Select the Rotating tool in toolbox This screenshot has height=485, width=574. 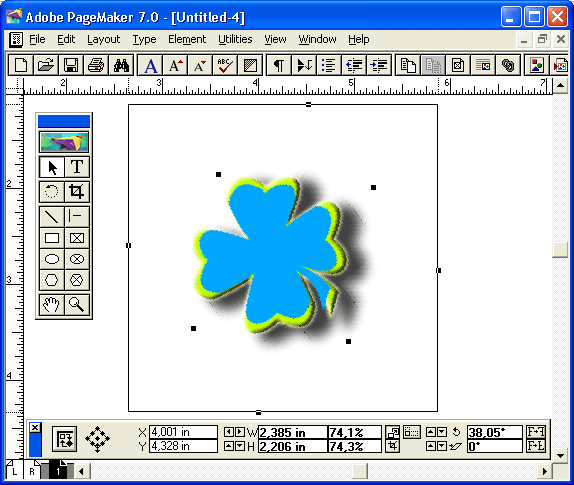(x=52, y=191)
